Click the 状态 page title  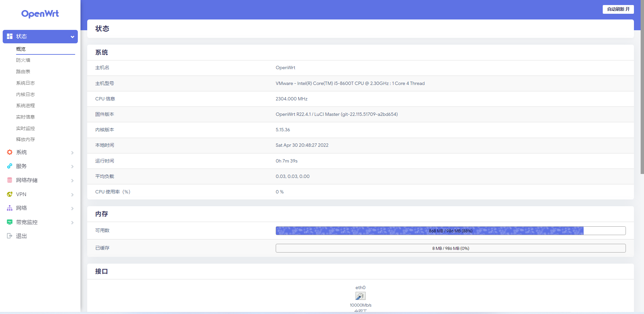tap(102, 29)
